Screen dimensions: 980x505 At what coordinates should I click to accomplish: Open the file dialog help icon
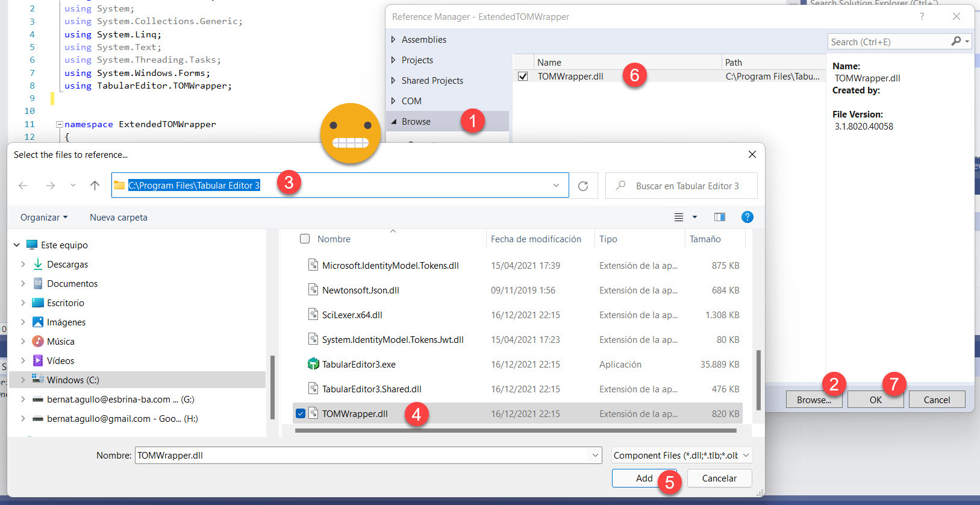tap(747, 218)
